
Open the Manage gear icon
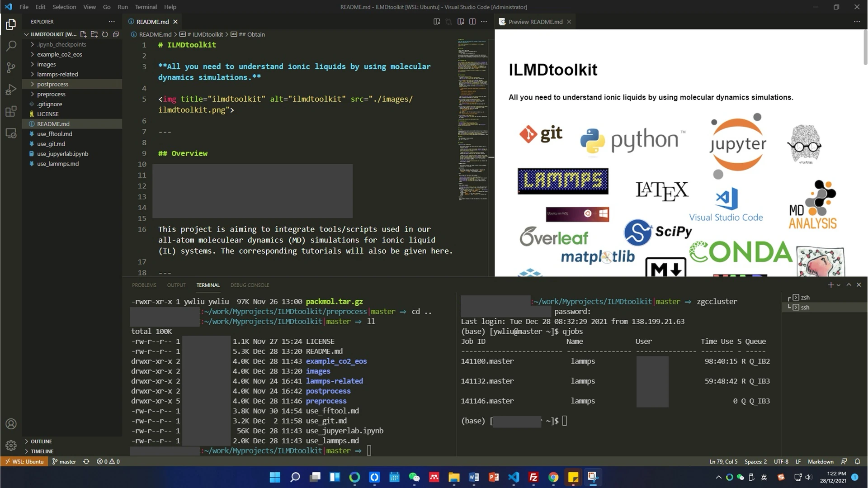coord(11,445)
